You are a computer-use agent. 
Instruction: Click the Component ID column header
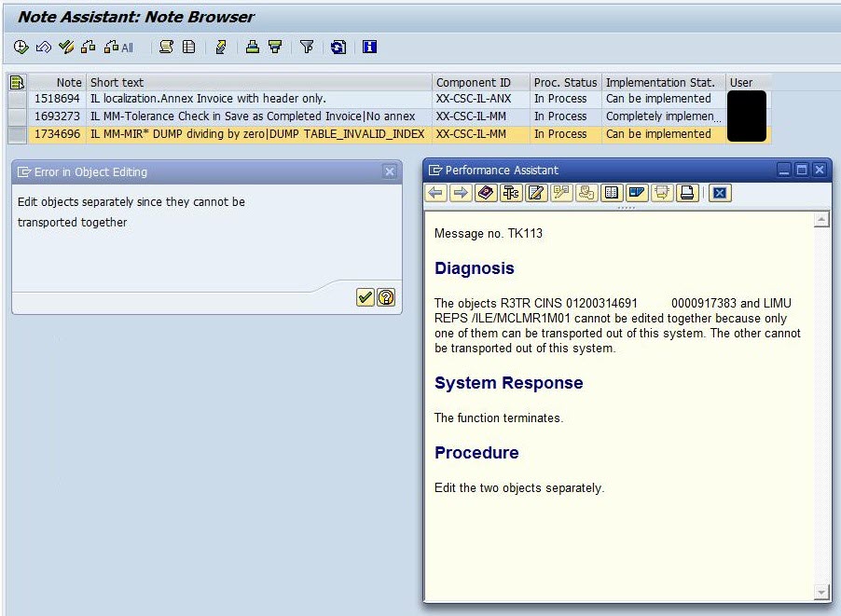coord(480,83)
